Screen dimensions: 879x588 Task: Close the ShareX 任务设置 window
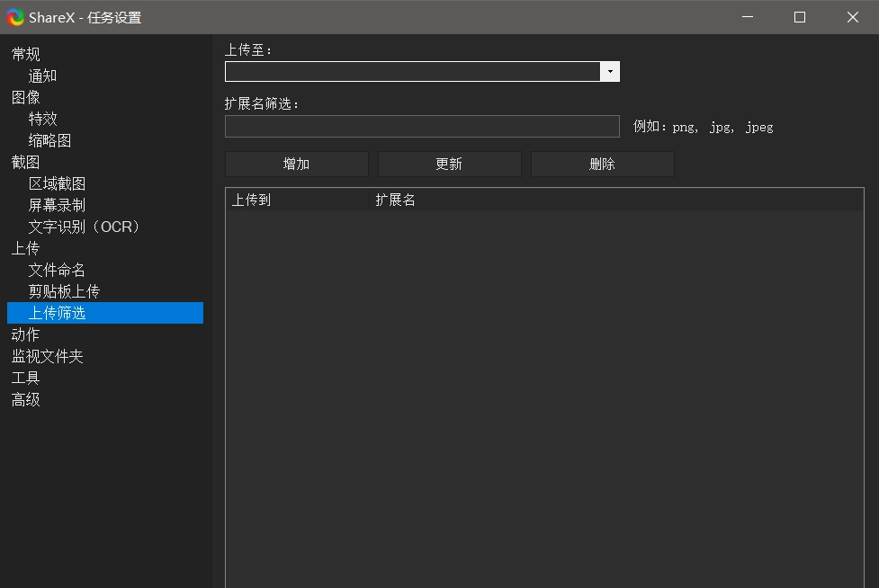tap(853, 17)
